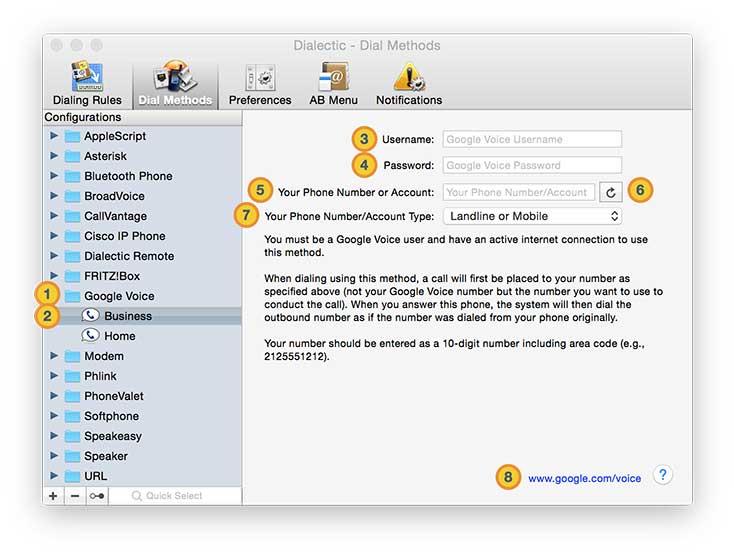Click the Configurations column header

pyautogui.click(x=142, y=117)
